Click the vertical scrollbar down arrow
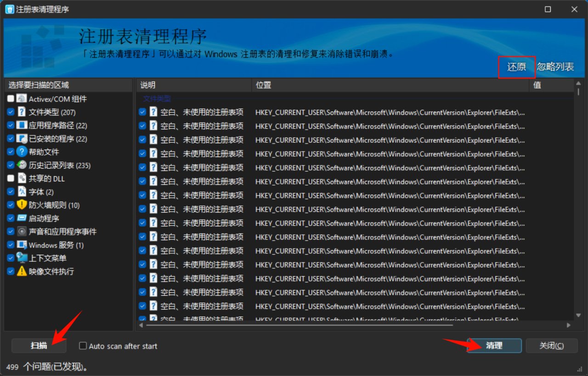 (x=579, y=315)
